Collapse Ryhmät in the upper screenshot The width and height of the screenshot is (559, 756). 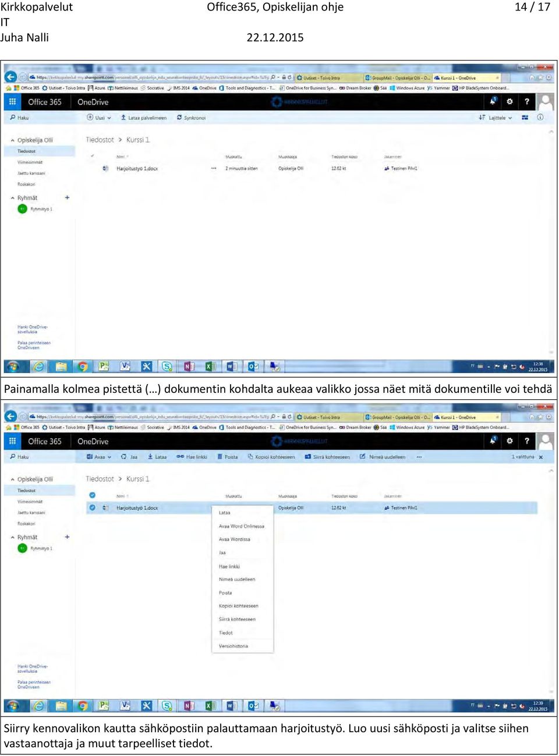coord(12,198)
